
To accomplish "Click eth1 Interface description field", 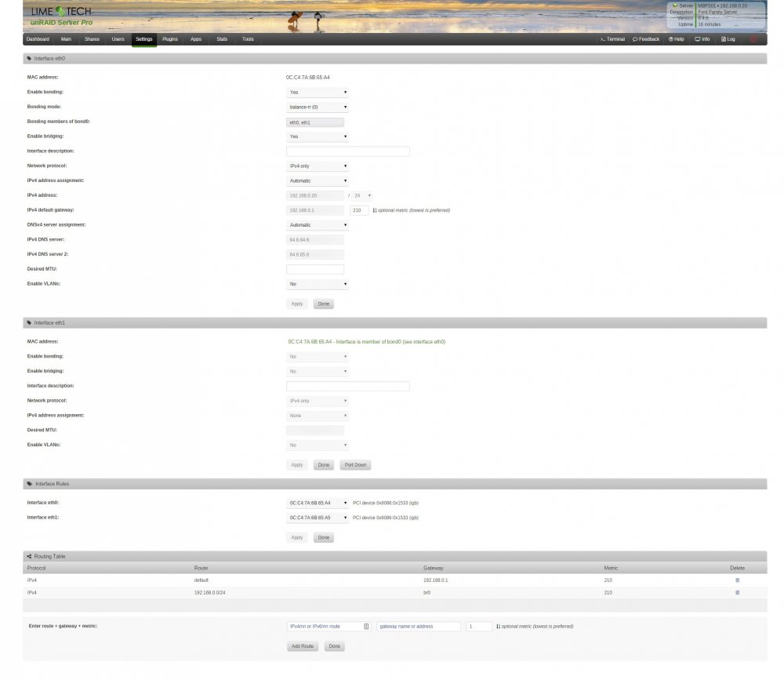I will click(348, 387).
